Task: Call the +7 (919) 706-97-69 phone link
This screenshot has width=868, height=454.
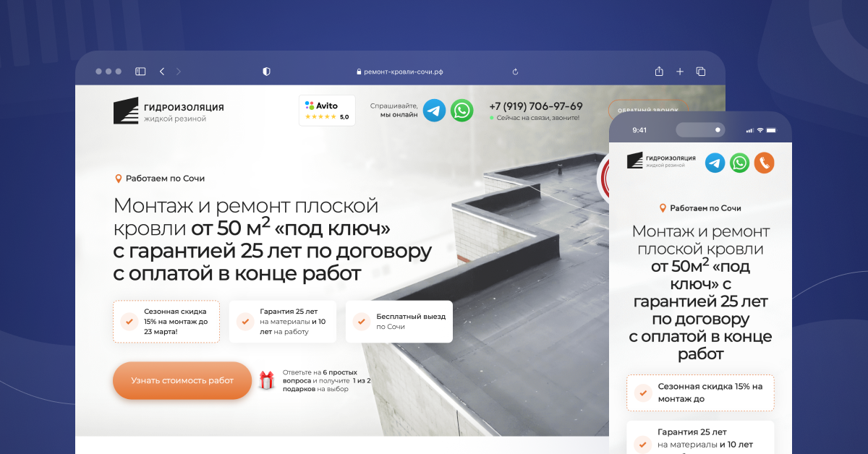Action: point(535,106)
